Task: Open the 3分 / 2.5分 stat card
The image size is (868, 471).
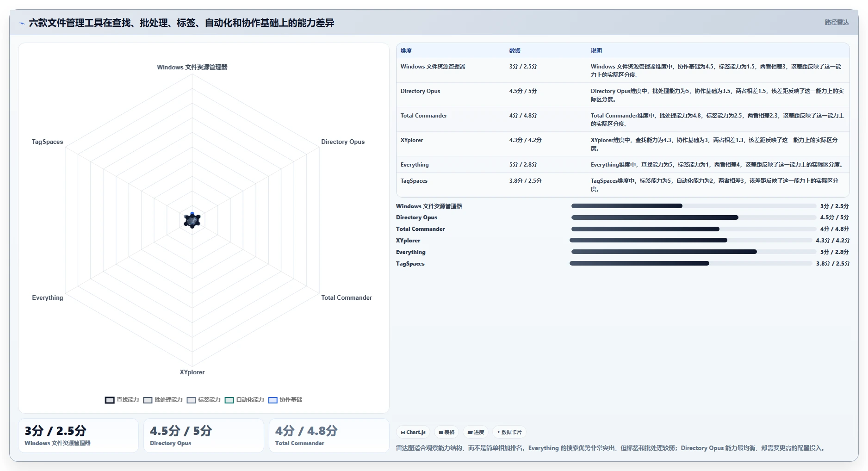Action: [x=78, y=436]
